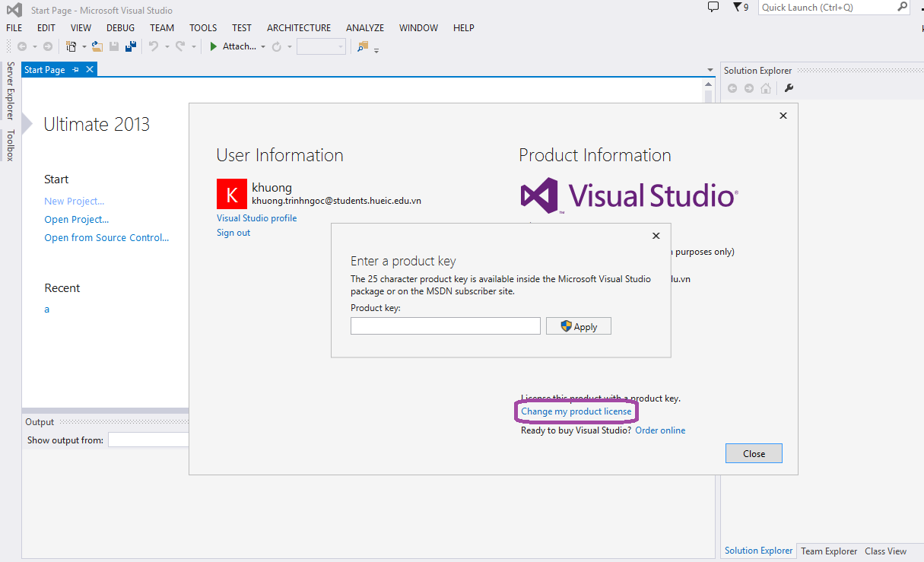
Task: Click the Open Project... link
Action: (77, 220)
